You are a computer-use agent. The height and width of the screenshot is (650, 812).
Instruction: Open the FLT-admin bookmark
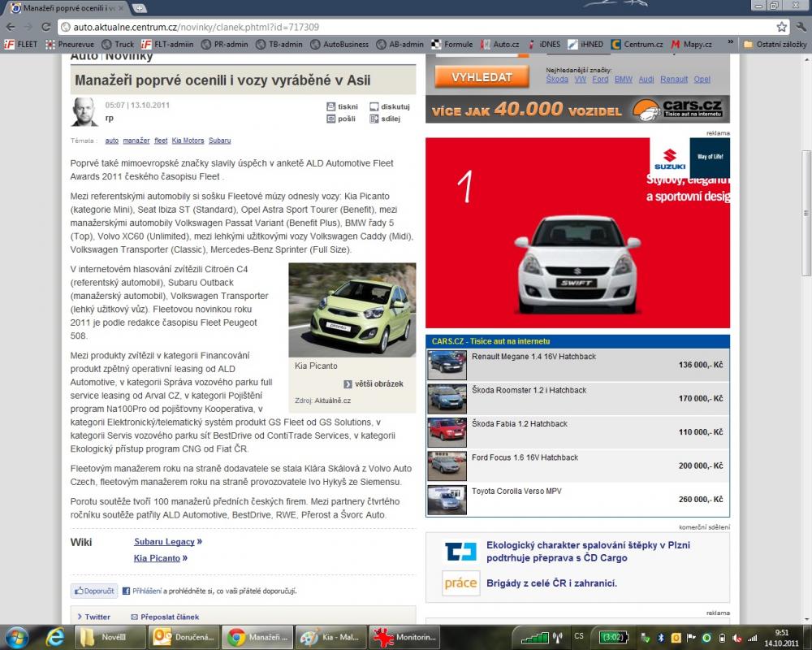pyautogui.click(x=167, y=44)
